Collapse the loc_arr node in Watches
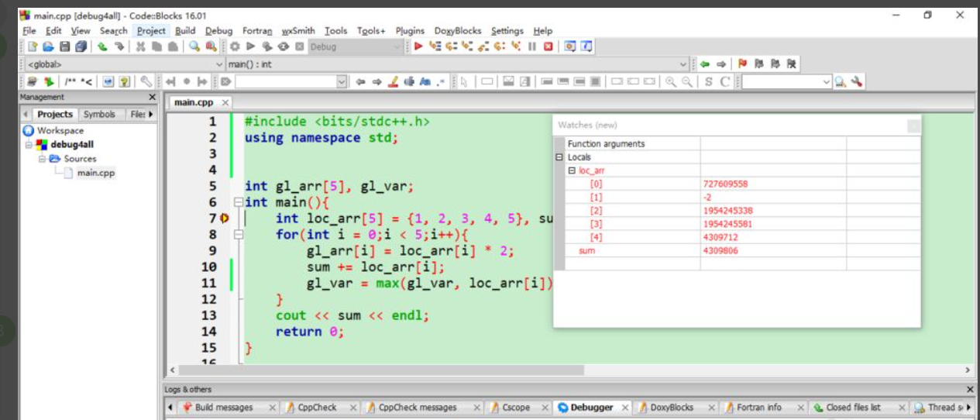The height and width of the screenshot is (420, 980). tap(571, 170)
